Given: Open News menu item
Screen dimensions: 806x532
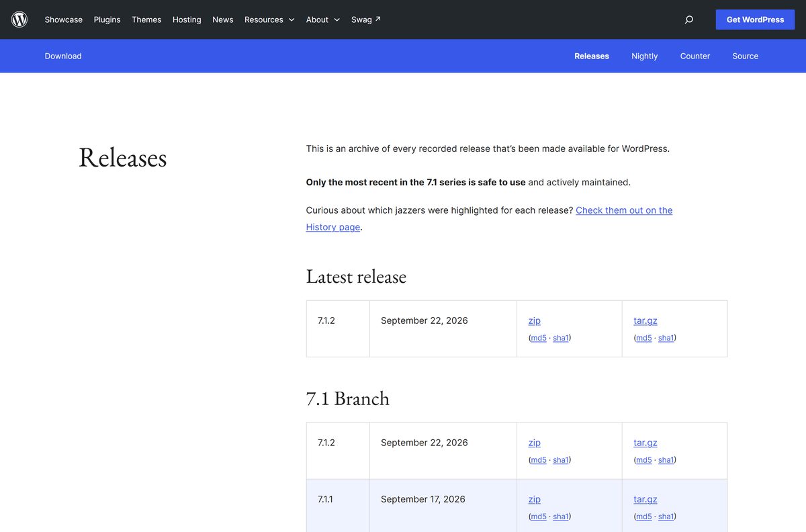Looking at the screenshot, I should 223,19.
